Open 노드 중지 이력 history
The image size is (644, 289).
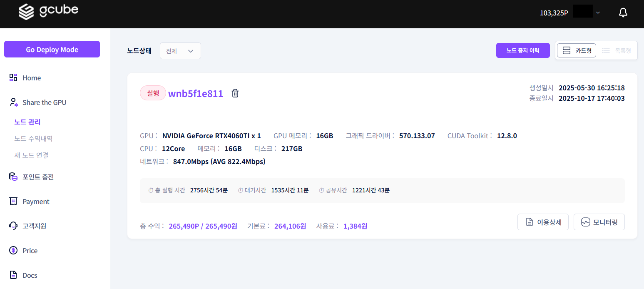coord(523,50)
